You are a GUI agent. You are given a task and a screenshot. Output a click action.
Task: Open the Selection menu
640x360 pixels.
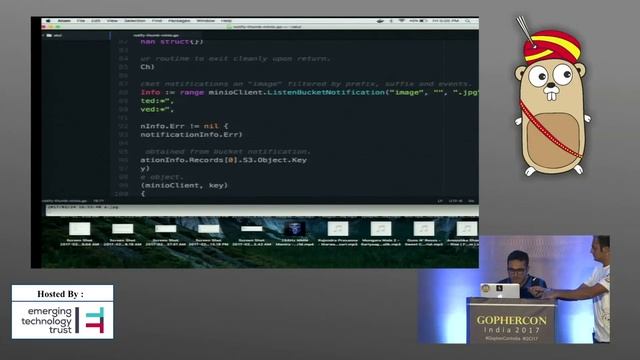135,20
